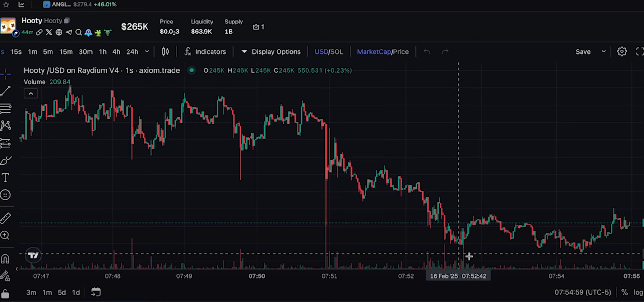The width and height of the screenshot is (644, 302).
Task: Open the Save layout dropdown
Action: point(604,51)
